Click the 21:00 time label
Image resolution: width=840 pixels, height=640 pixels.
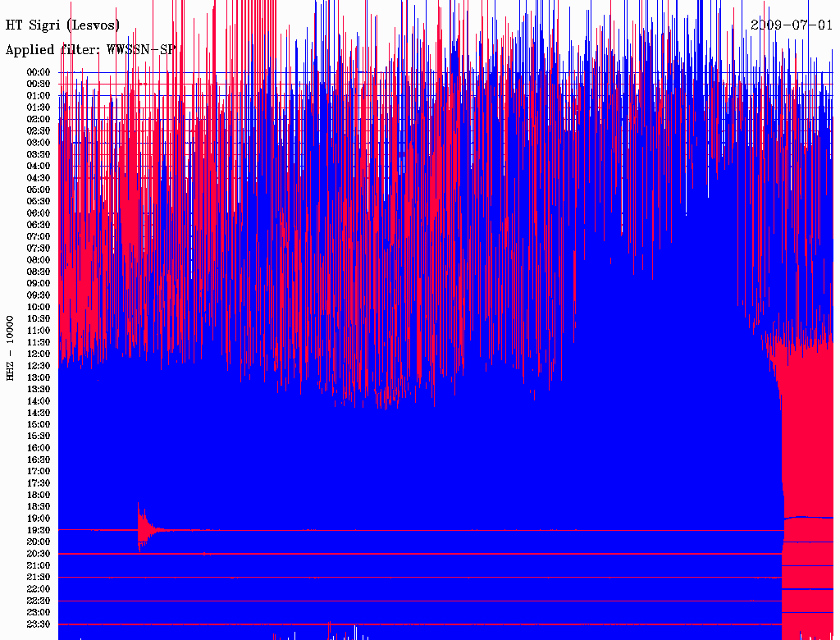(39, 565)
